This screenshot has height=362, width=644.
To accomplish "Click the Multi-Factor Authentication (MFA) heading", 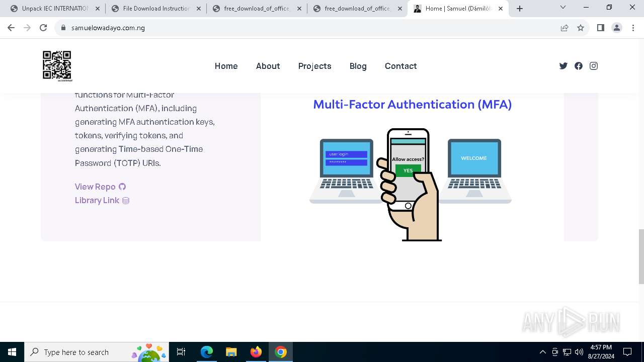I will (412, 104).
